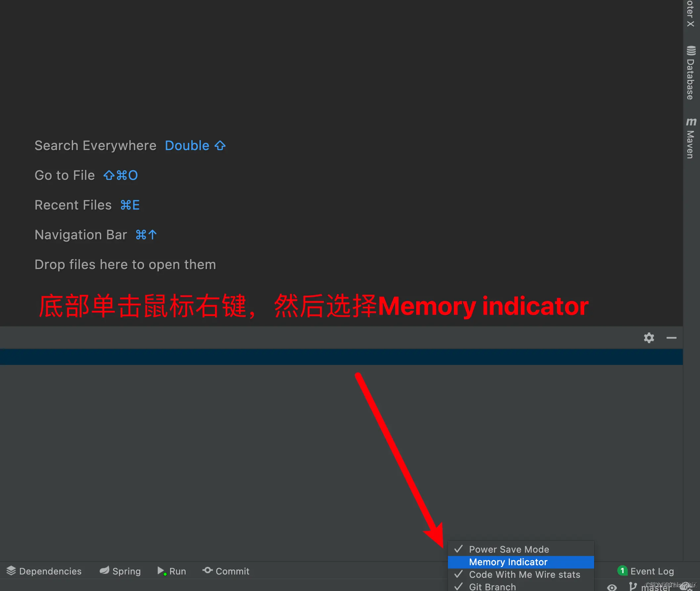Click the Recent Files shortcut hint
Screen dimensions: 700x591
click(x=130, y=205)
